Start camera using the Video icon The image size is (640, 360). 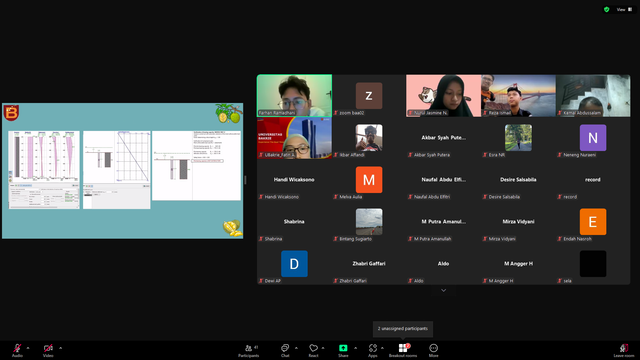(x=48, y=348)
